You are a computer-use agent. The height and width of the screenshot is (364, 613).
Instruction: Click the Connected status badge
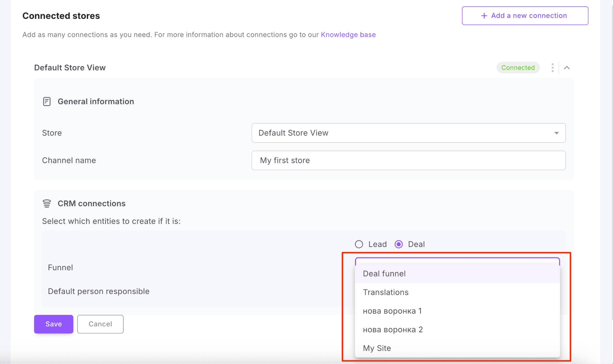click(518, 68)
